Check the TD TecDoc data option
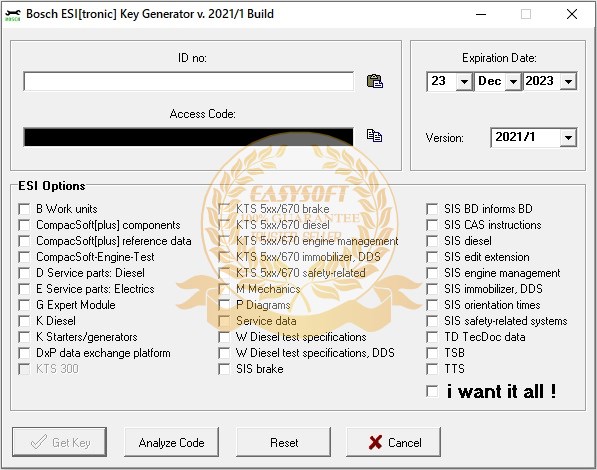The image size is (597, 470). pos(432,337)
